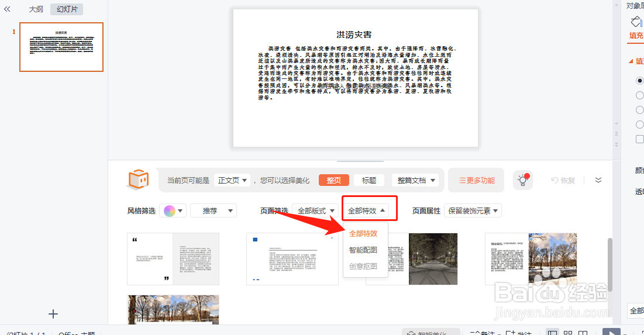The width and height of the screenshot is (644, 335).
Task: Collapse the beautify panel double-chevron
Action: [598, 180]
